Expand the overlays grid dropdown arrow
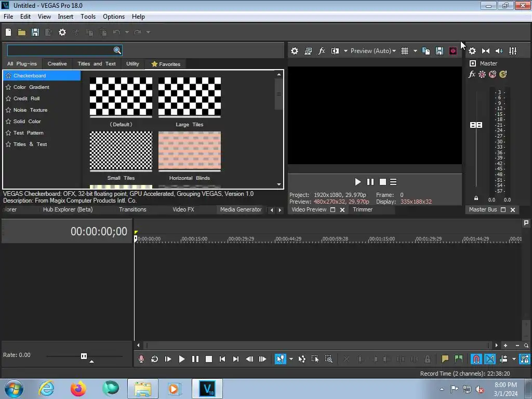This screenshot has width=532, height=399. tap(415, 51)
